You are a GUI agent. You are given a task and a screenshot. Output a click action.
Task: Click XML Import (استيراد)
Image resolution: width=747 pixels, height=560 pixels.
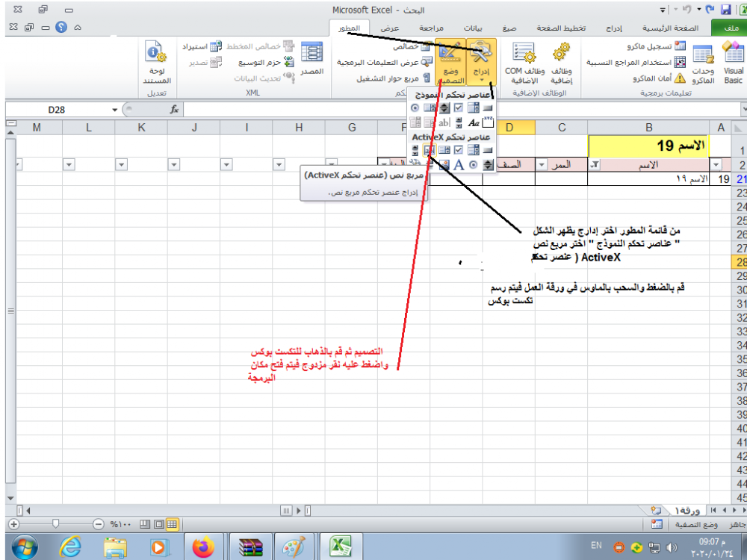click(x=202, y=46)
